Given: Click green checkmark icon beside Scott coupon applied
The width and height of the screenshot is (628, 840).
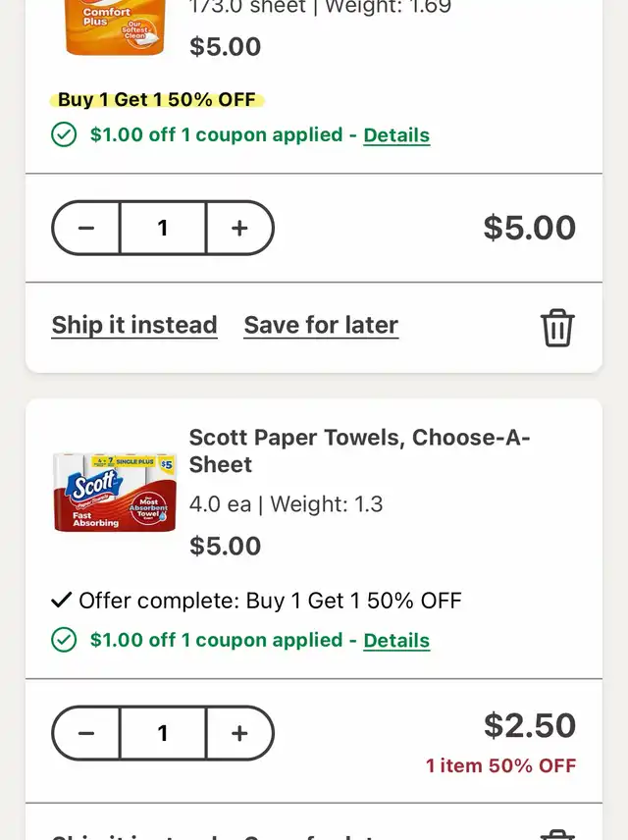Looking at the screenshot, I should (64, 640).
